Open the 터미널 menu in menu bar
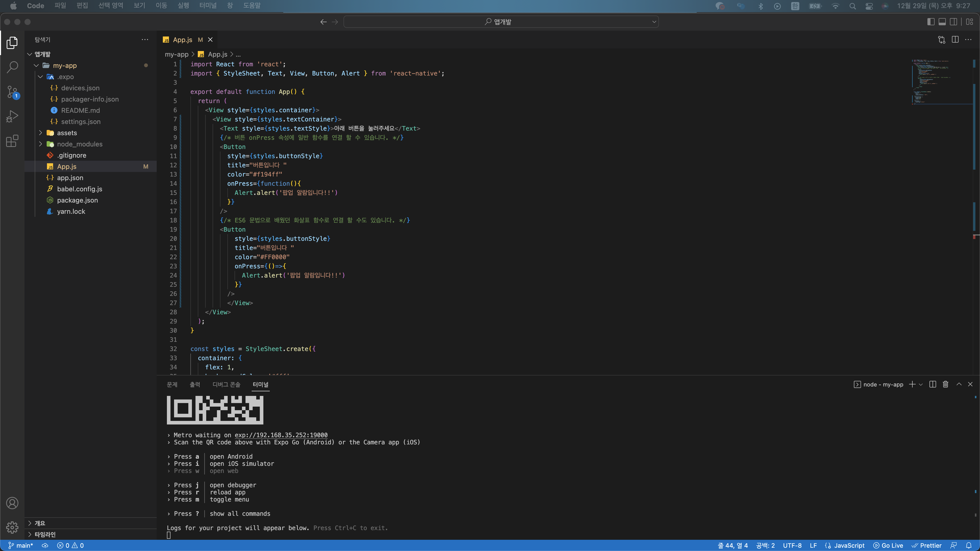 [x=208, y=6]
